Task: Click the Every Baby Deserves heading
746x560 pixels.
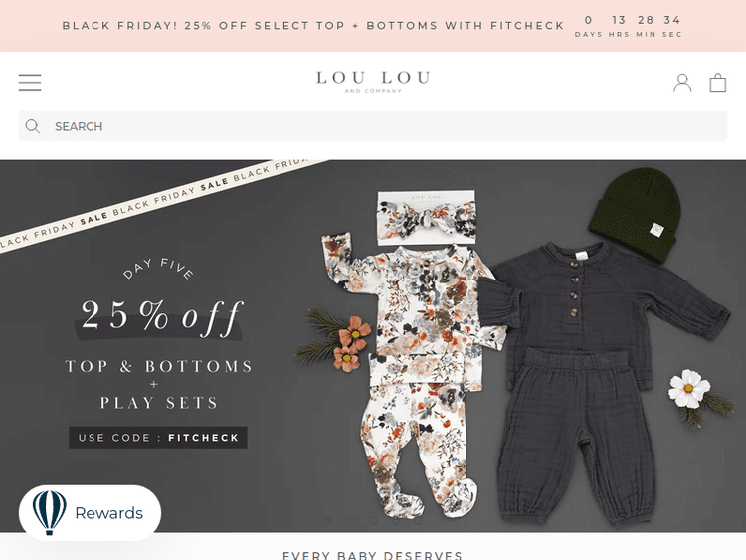Action: 373,555
